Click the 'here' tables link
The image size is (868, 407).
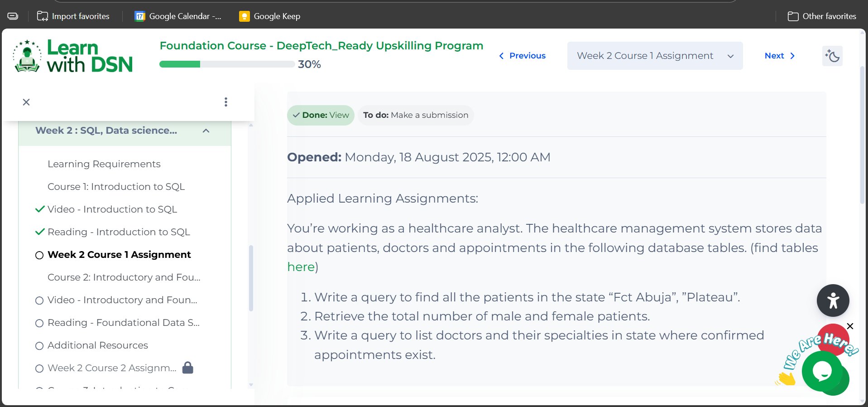pyautogui.click(x=301, y=267)
